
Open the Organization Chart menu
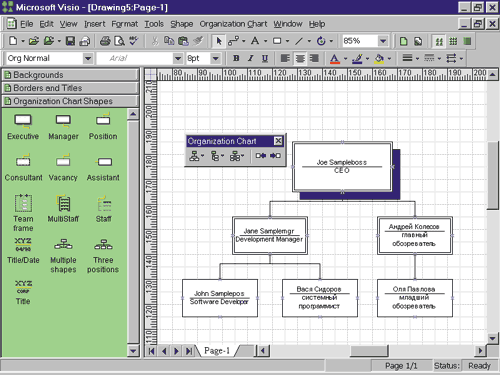[x=233, y=24]
